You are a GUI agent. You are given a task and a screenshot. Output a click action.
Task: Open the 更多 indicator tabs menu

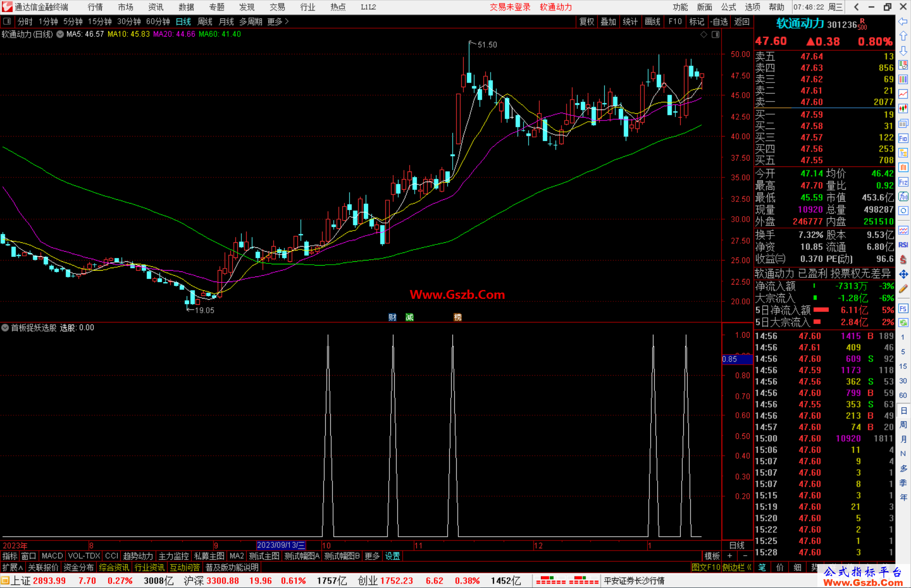tap(372, 556)
